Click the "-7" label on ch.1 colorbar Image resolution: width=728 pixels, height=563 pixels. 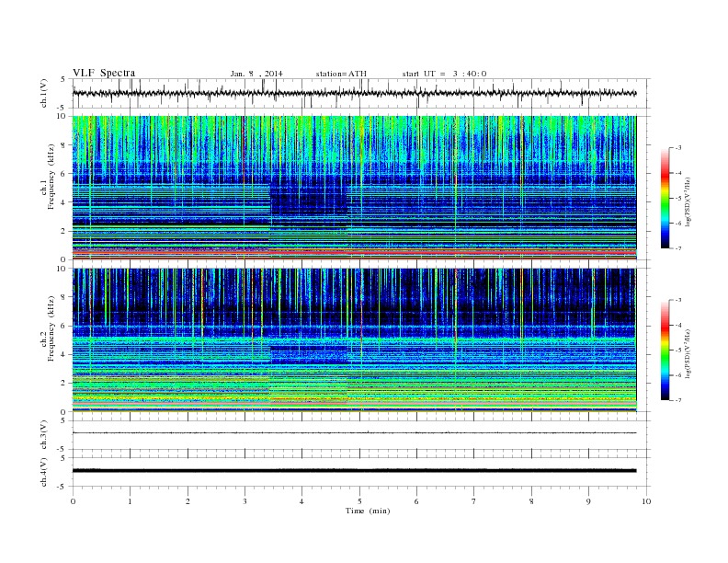pyautogui.click(x=677, y=248)
